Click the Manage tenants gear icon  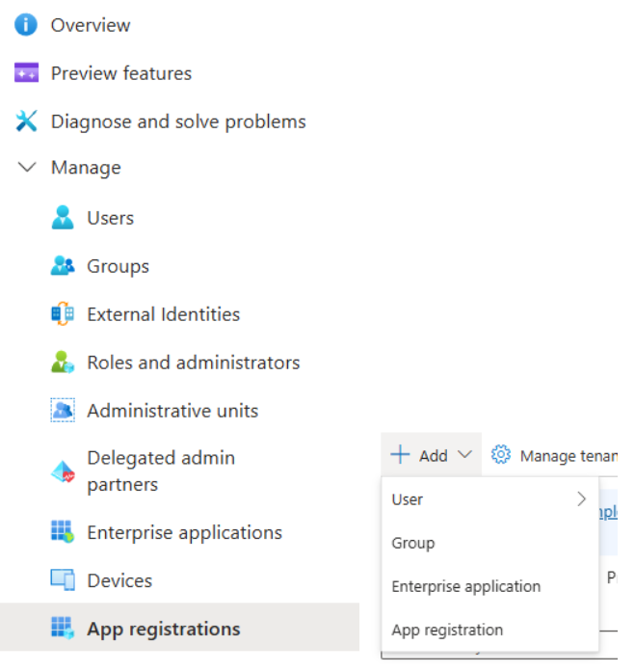(500, 455)
